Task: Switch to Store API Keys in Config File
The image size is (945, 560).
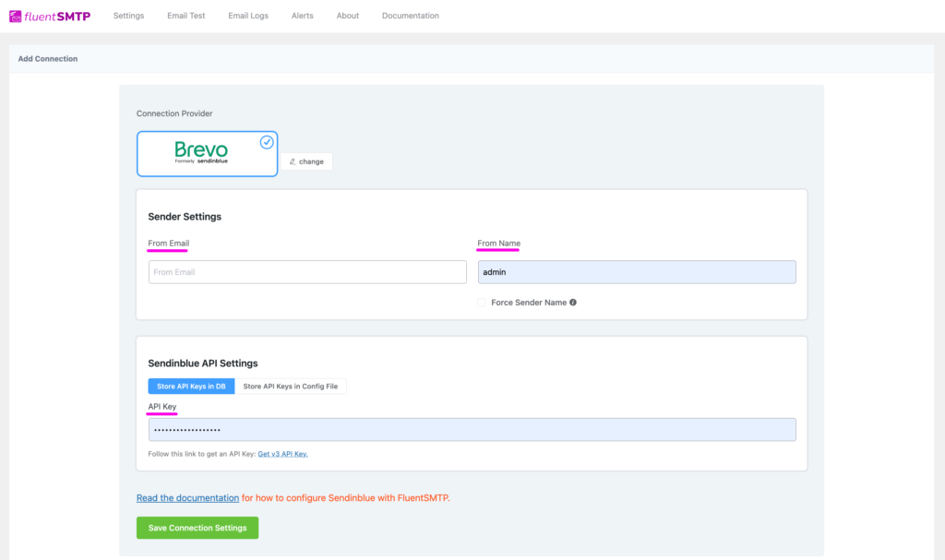Action: point(292,386)
